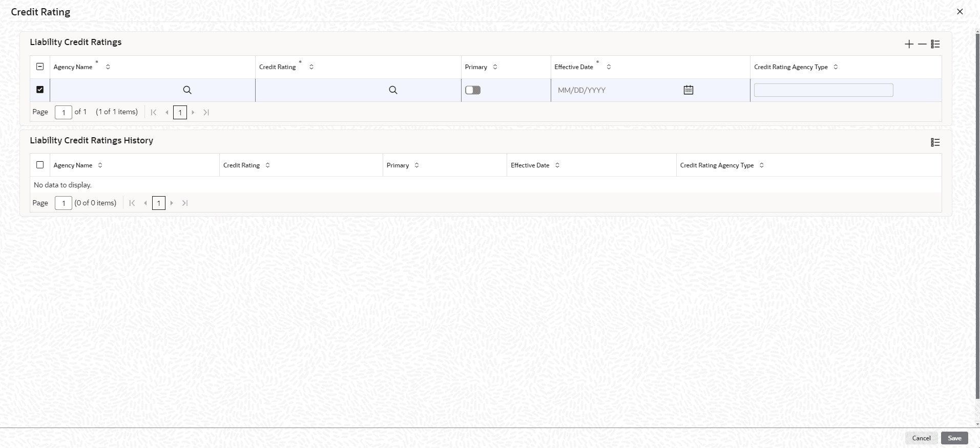Edit page number box in Ratings History
This screenshot has width=980, height=448.
tap(64, 203)
